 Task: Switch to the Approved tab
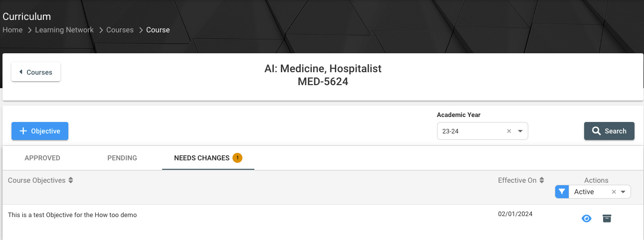click(x=42, y=158)
